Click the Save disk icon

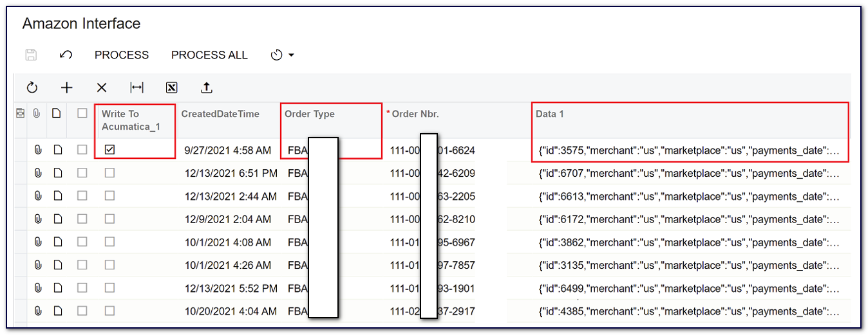(31, 55)
